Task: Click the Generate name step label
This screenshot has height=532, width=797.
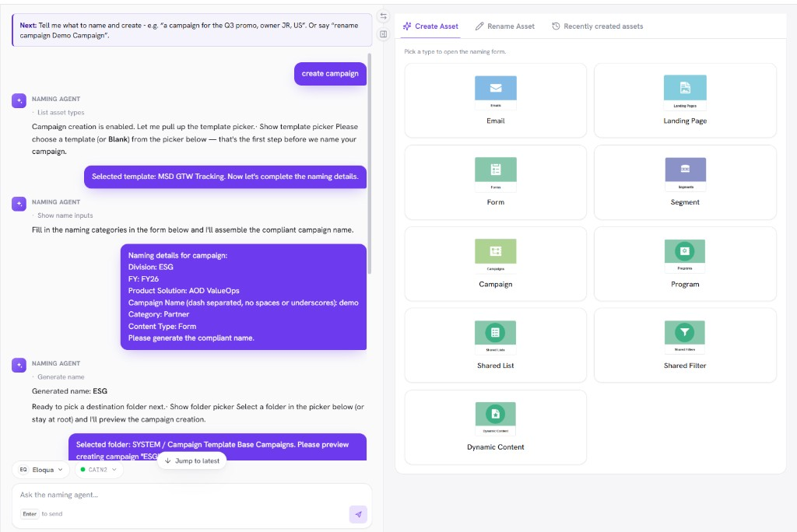Action: pyautogui.click(x=61, y=377)
